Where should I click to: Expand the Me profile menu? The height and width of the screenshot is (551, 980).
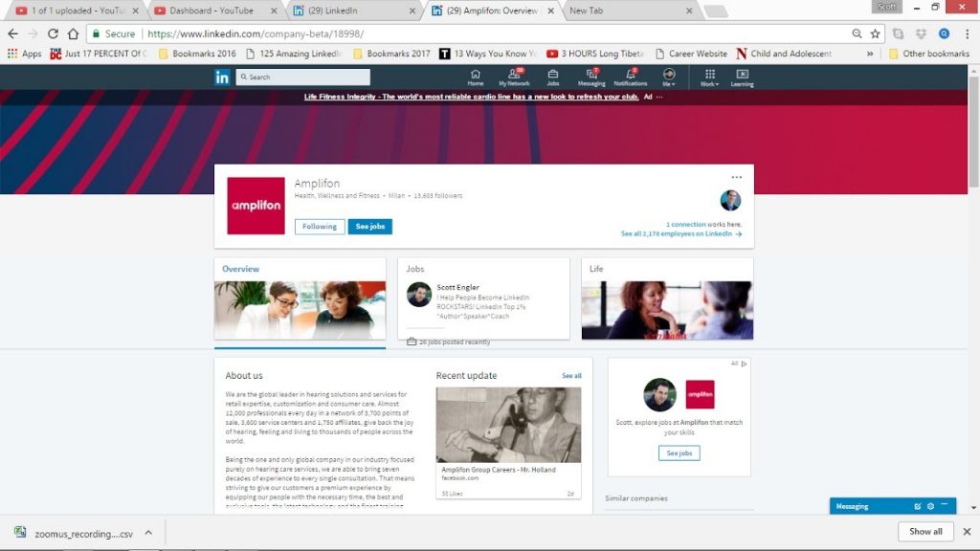(x=669, y=77)
